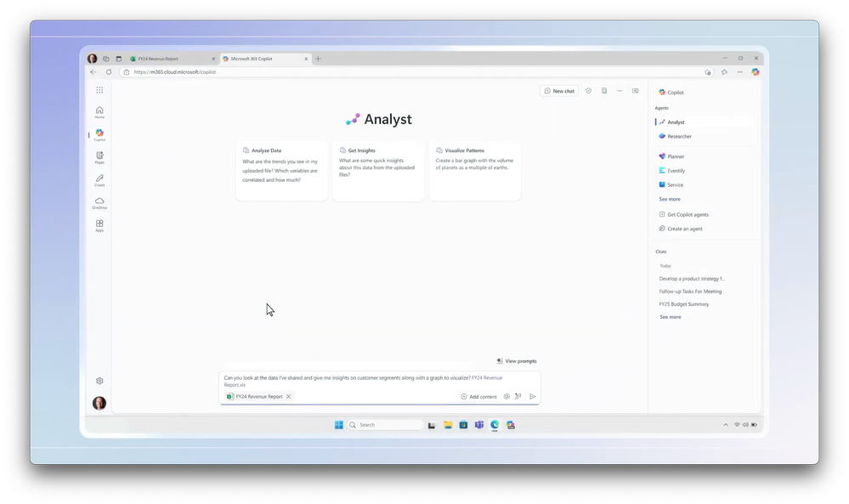Expand See more under Chats
This screenshot has width=849, height=504.
(671, 317)
